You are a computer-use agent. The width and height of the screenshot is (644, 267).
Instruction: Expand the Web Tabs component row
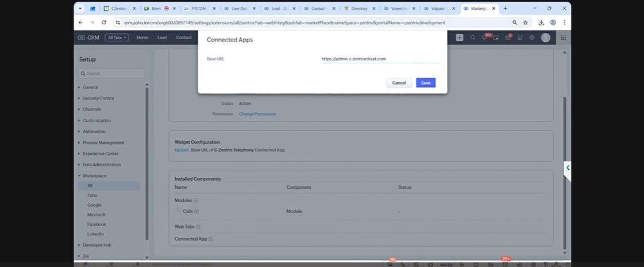(x=198, y=227)
